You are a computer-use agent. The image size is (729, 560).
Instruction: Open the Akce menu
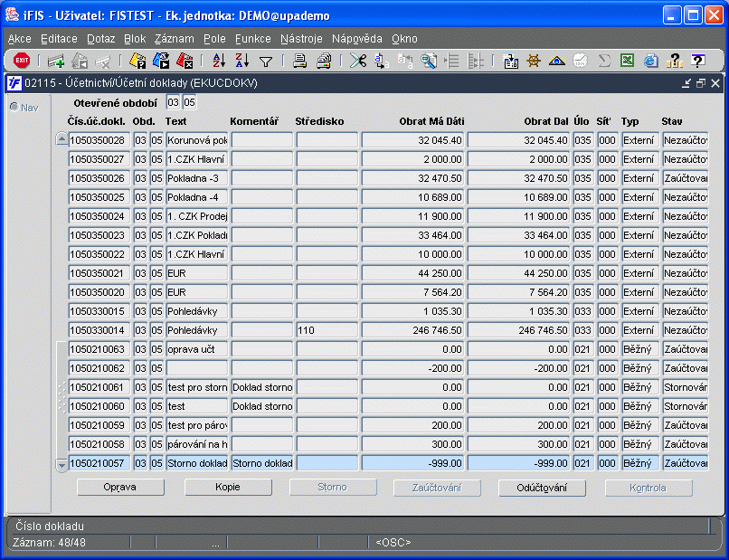click(20, 39)
